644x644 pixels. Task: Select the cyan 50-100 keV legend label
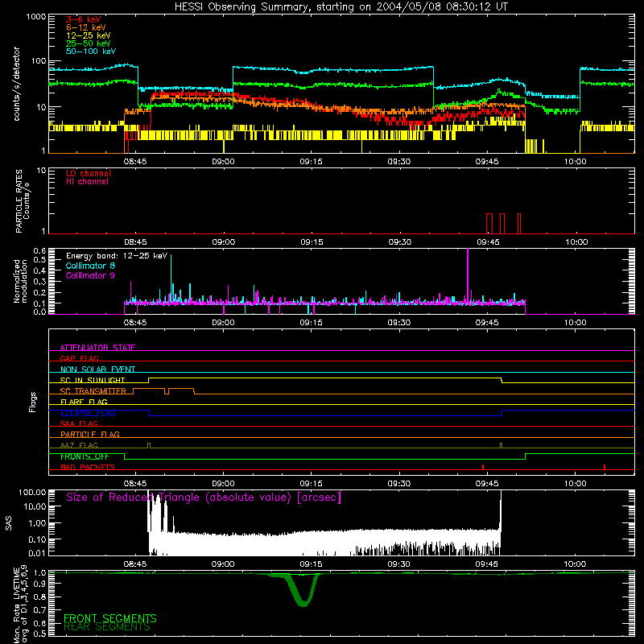[x=91, y=52]
